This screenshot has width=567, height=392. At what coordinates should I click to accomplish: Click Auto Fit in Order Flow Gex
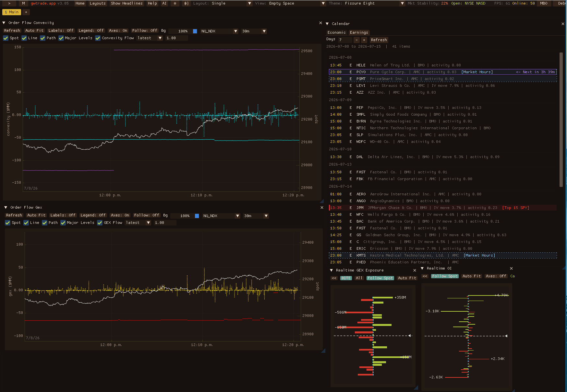[x=36, y=215]
